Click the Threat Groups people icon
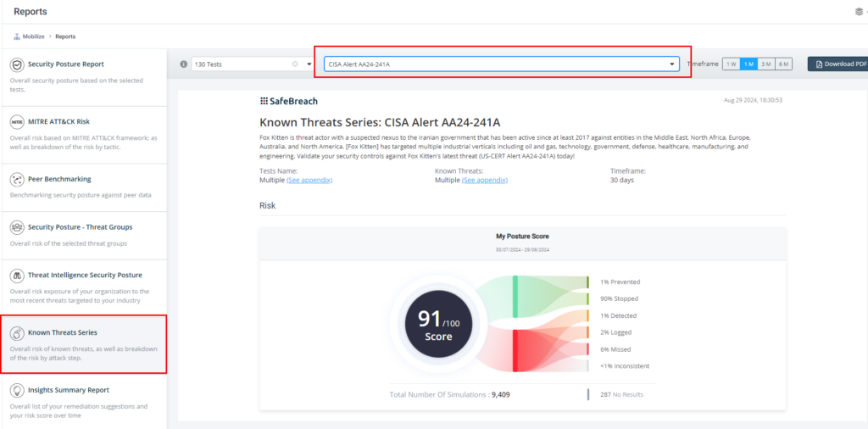The width and height of the screenshot is (868, 429). pos(17,227)
